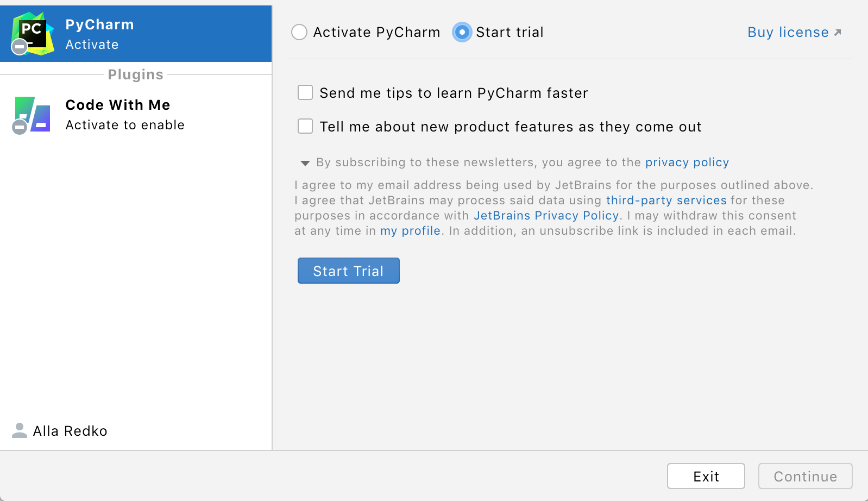Click the Code With Me plugin icon
Image resolution: width=868 pixels, height=501 pixels.
[33, 115]
